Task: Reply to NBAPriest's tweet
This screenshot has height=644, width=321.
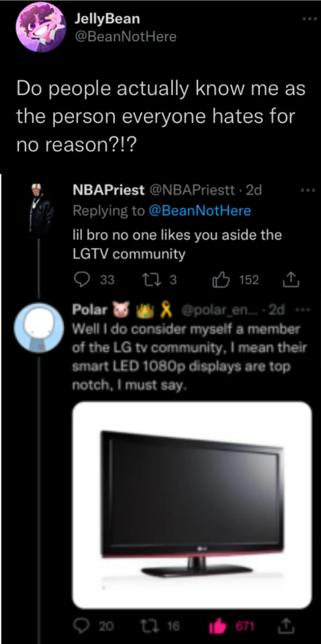Action: 81,280
